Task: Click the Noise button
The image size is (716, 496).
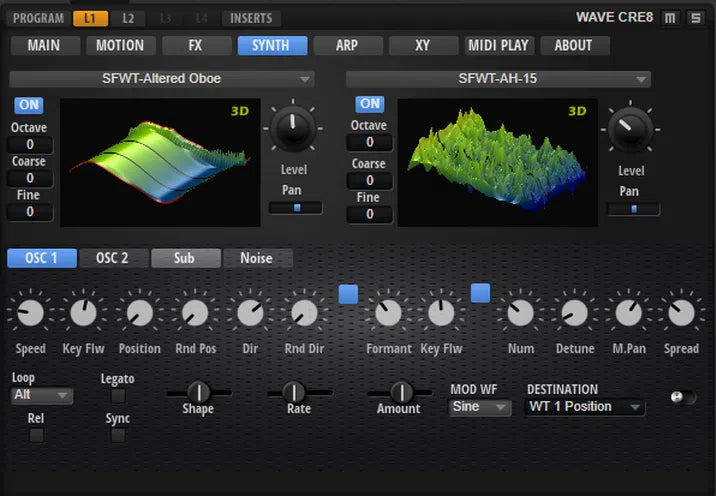Action: [257, 258]
